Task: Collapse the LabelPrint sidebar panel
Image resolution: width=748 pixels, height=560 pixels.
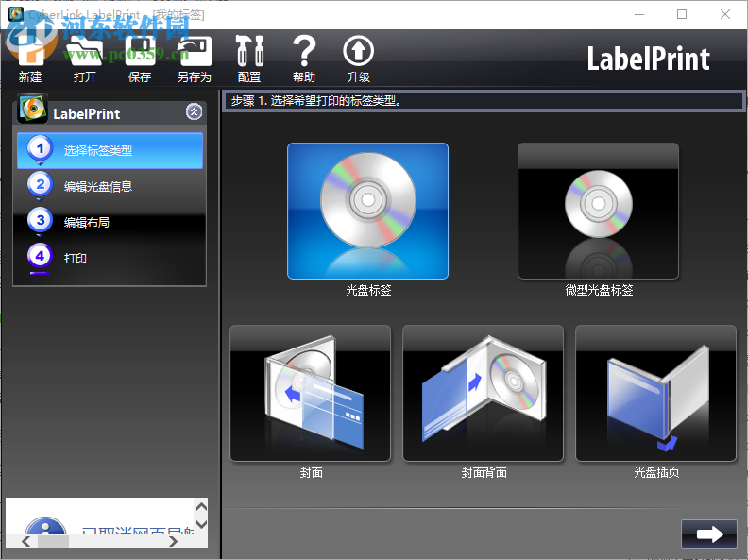Action: tap(194, 112)
